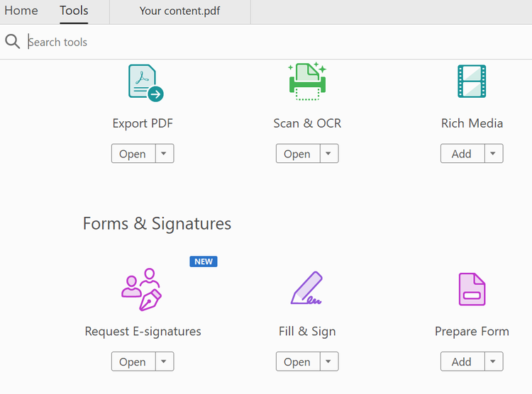Expand the Export PDF dropdown arrow
532x394 pixels.
coord(165,154)
